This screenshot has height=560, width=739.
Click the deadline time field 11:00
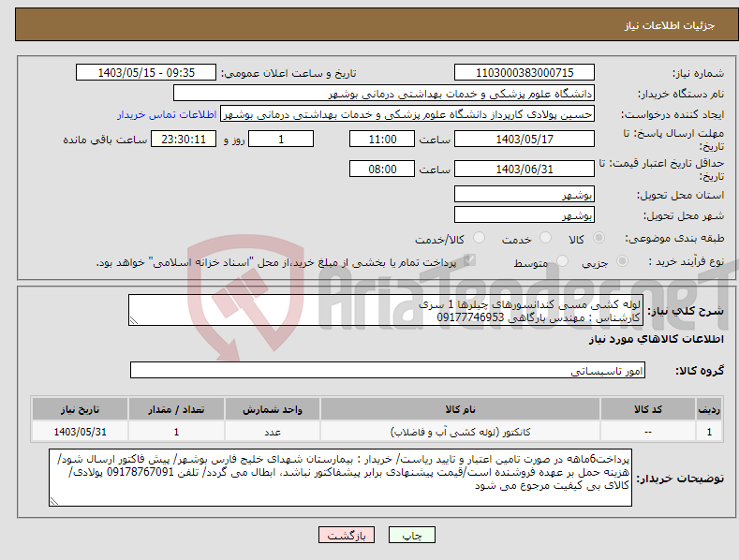click(382, 139)
